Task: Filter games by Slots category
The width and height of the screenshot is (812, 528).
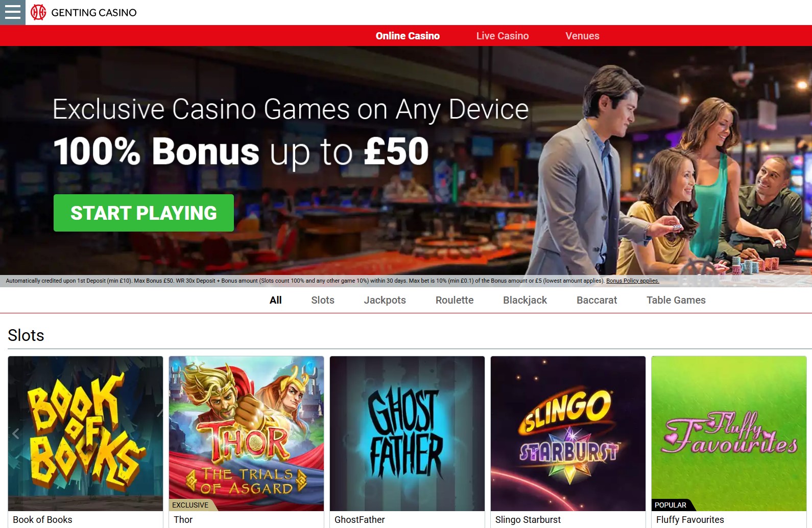Action: [323, 300]
